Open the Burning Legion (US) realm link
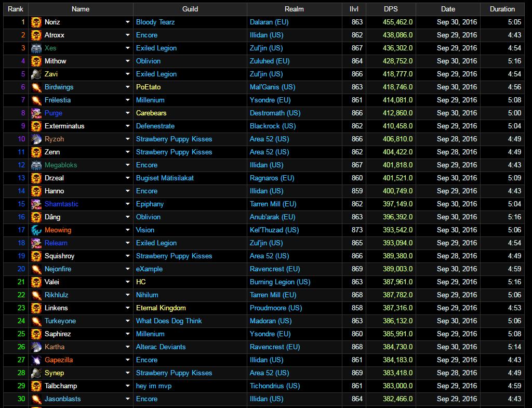532x408 pixels. point(280,282)
